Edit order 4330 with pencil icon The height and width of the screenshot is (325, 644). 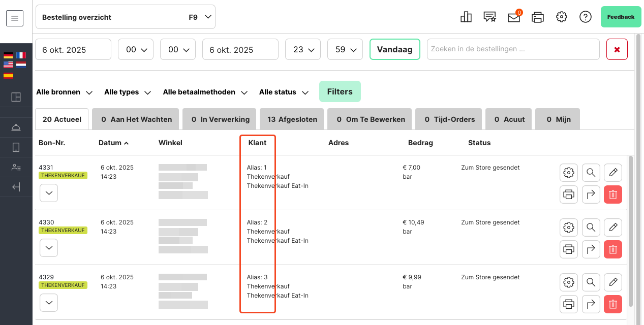[x=612, y=227]
